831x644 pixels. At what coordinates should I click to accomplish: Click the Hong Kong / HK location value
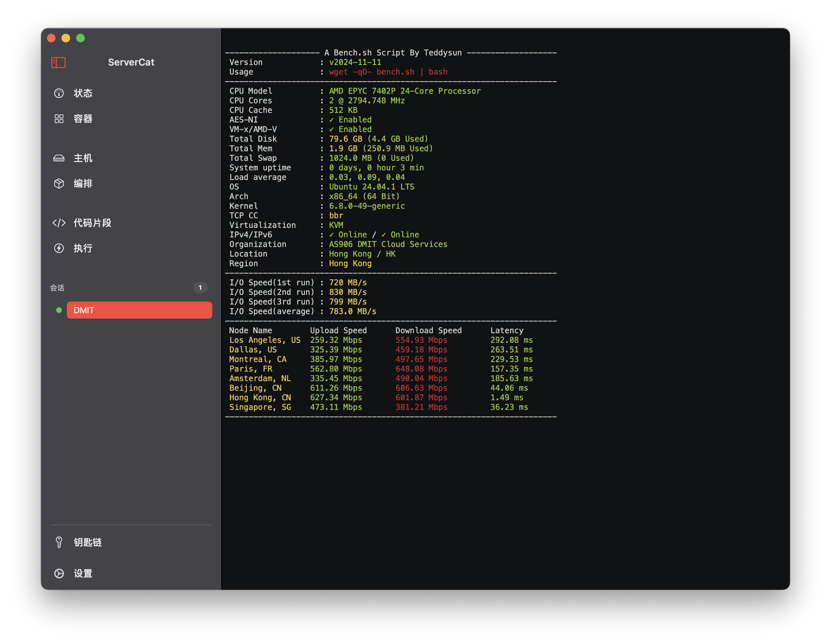pyautogui.click(x=362, y=254)
